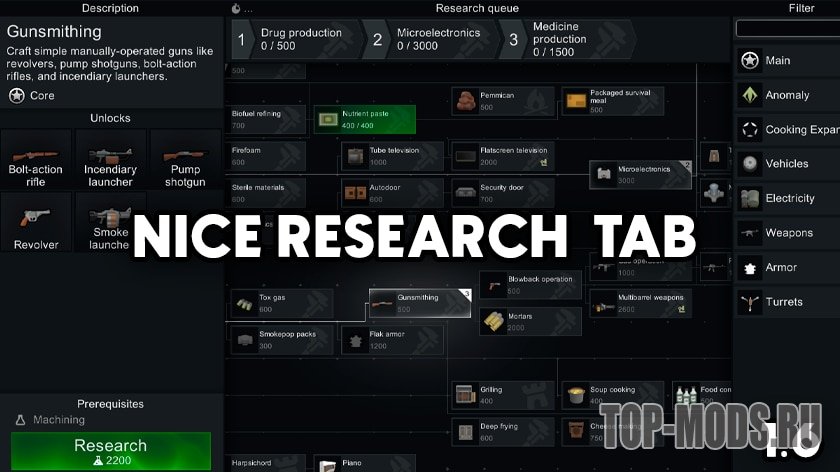The height and width of the screenshot is (472, 840).
Task: Select the Weapons filter tab
Action: pos(788,233)
